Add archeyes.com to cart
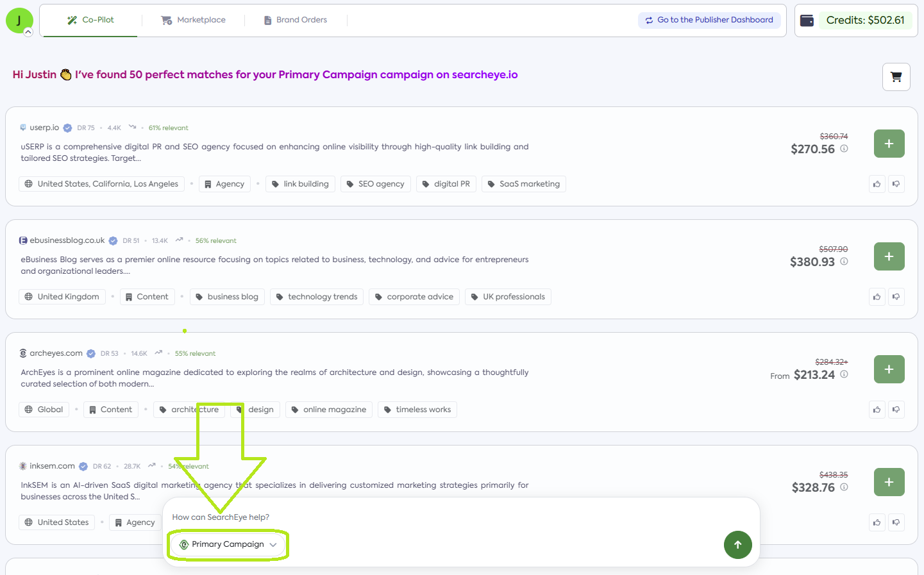Screen dimensions: 924x575 pyautogui.click(x=889, y=369)
